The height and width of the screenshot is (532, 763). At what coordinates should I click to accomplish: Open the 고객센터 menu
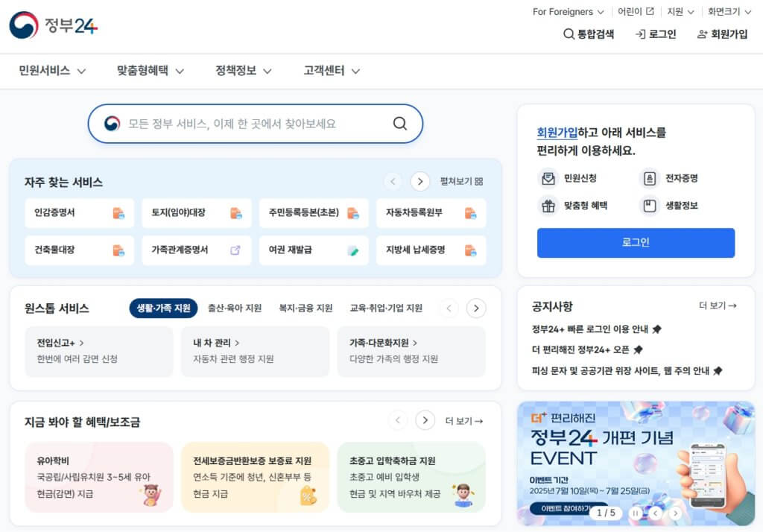pos(332,71)
